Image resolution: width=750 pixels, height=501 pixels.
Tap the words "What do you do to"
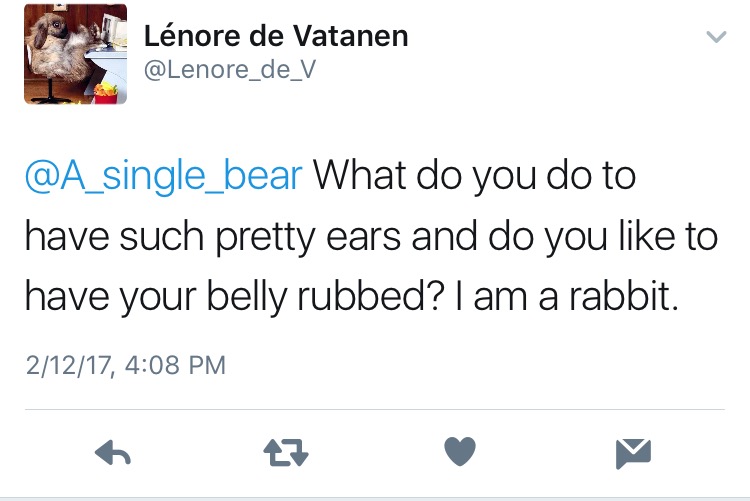[476, 175]
